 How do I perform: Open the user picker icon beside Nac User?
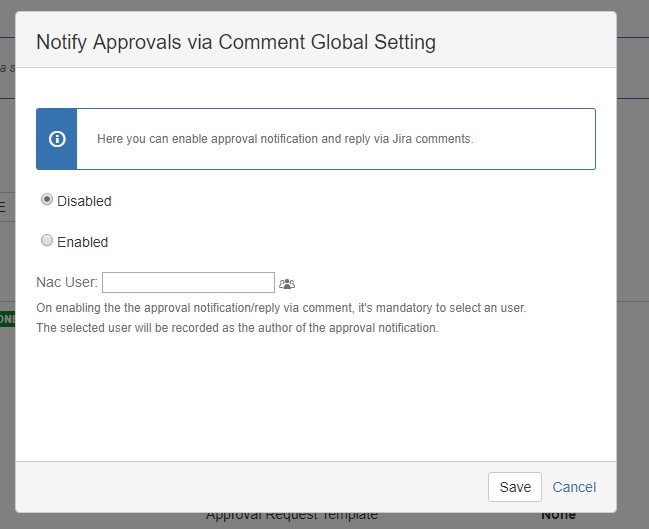tap(287, 284)
